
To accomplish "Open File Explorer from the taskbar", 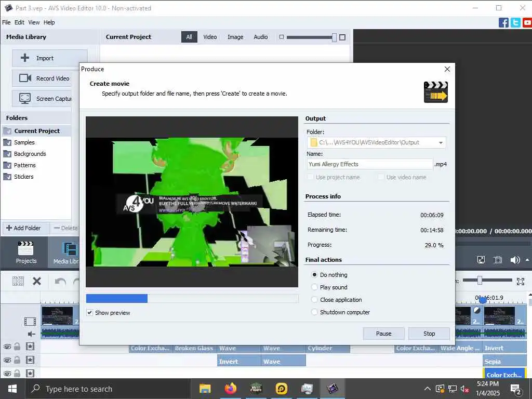I will tap(205, 389).
